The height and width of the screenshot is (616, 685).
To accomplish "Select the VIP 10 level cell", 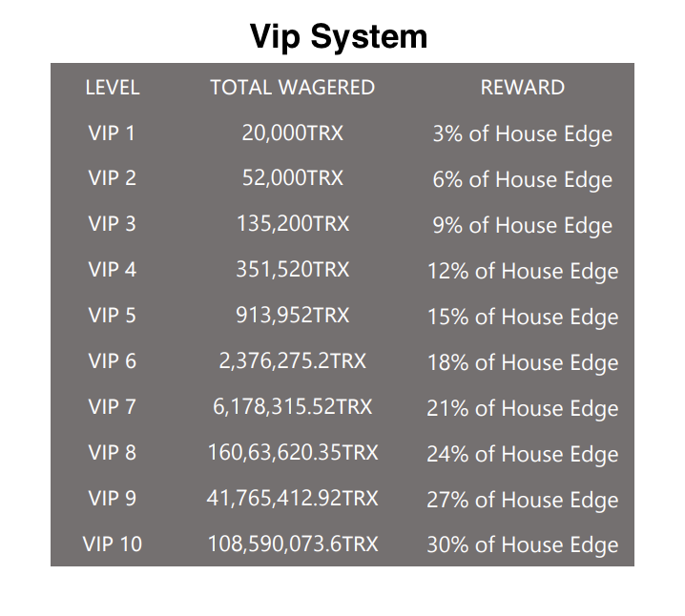I will click(x=113, y=544).
